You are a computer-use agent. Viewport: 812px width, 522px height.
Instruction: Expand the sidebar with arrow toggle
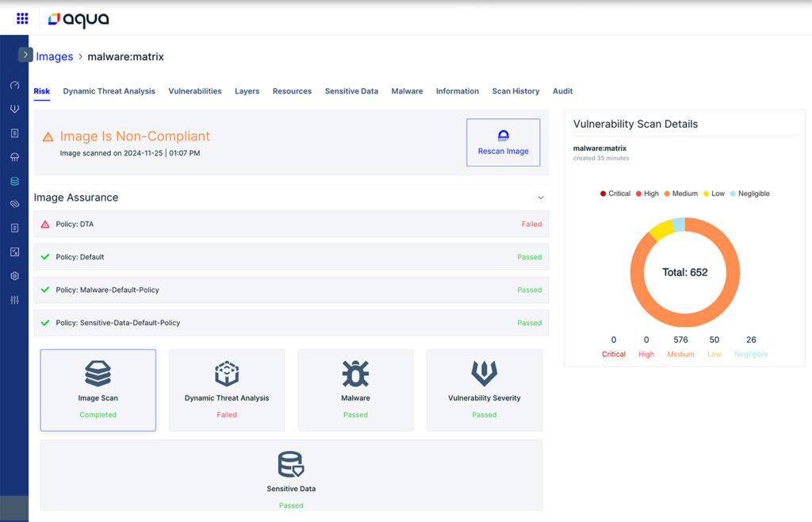click(25, 55)
